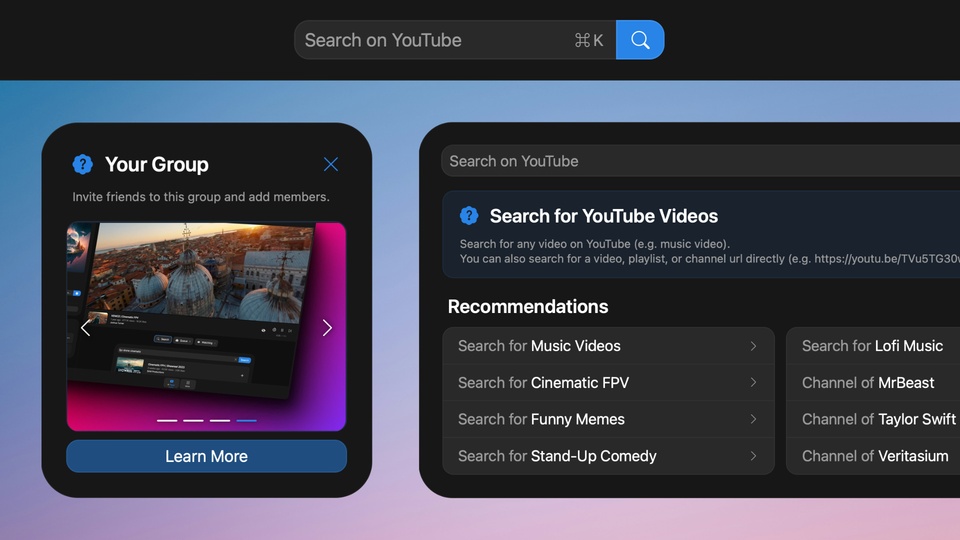Close the Your Group card
This screenshot has height=540, width=960.
(331, 164)
